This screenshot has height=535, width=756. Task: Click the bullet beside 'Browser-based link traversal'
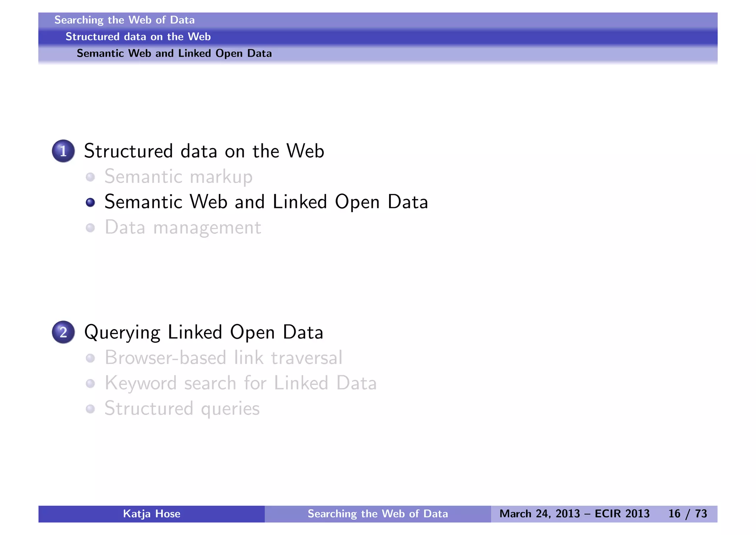point(90,358)
